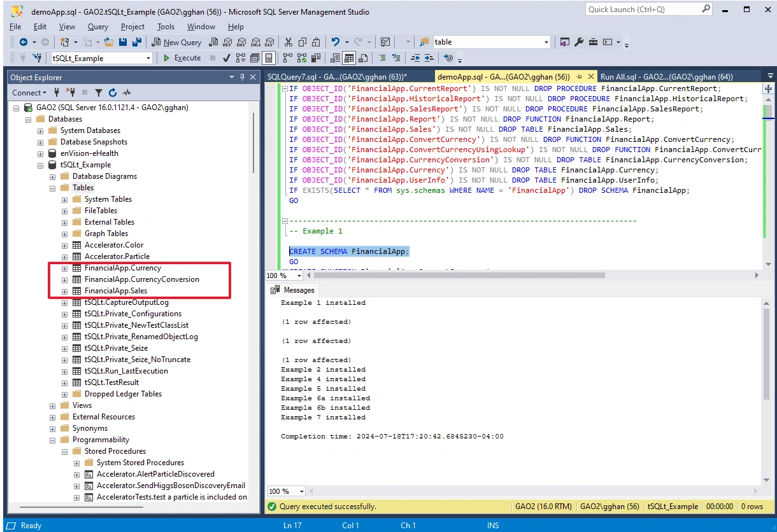Toggle Object Explorer auto-hide pin
Screen dimensions: 777x532
[x=242, y=77]
